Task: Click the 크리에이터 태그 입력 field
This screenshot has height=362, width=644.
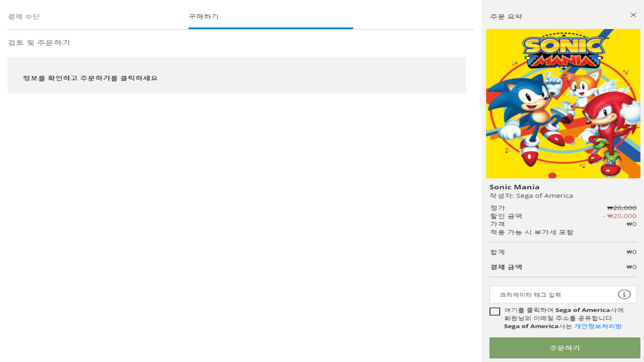Action: [x=563, y=295]
